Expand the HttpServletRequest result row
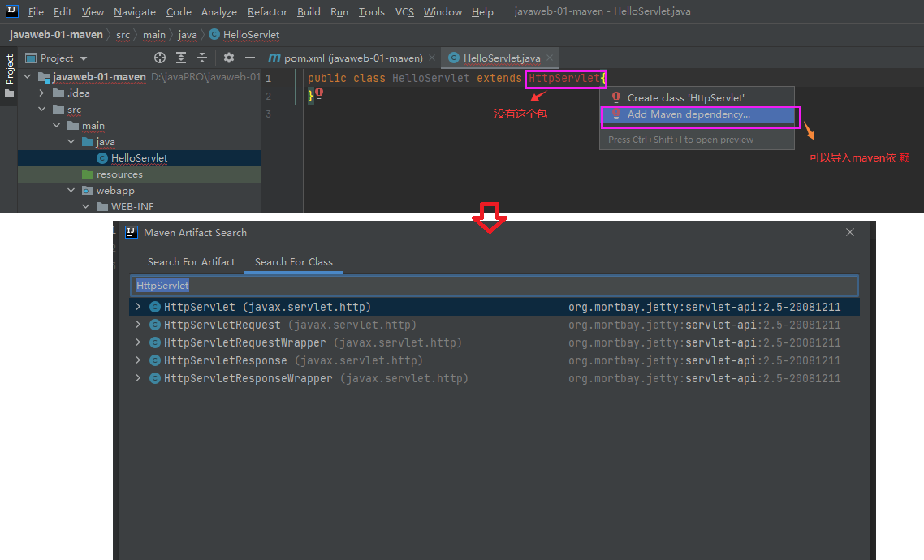924x560 pixels. point(138,325)
